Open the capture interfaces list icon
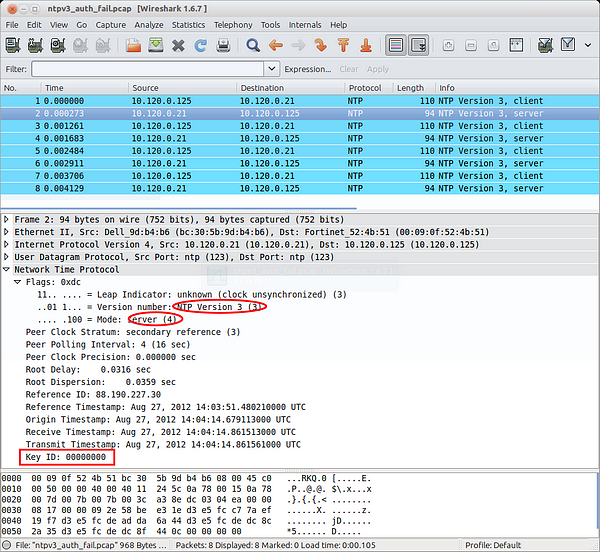The width and height of the screenshot is (600, 552). [x=13, y=45]
